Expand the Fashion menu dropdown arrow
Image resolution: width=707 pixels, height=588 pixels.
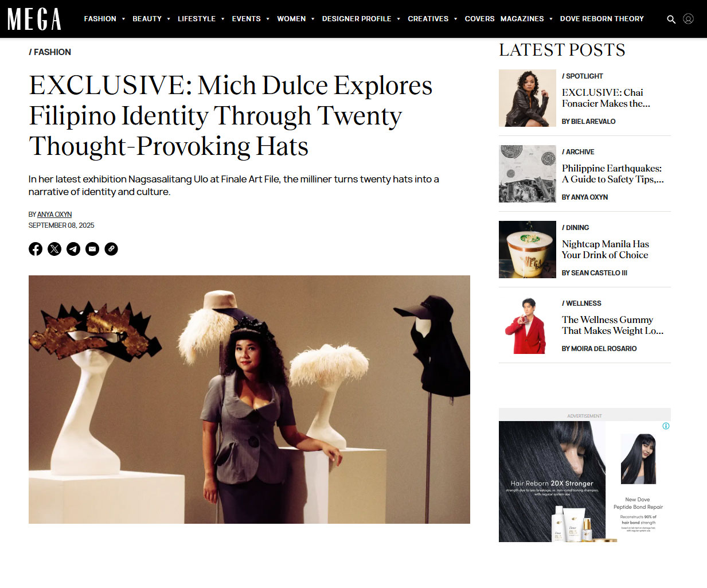[x=123, y=19]
